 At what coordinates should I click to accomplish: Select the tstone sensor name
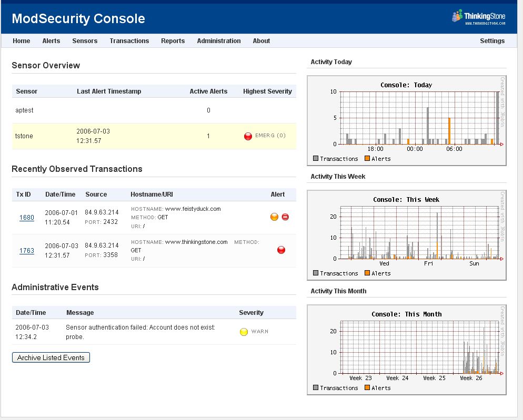(24, 136)
